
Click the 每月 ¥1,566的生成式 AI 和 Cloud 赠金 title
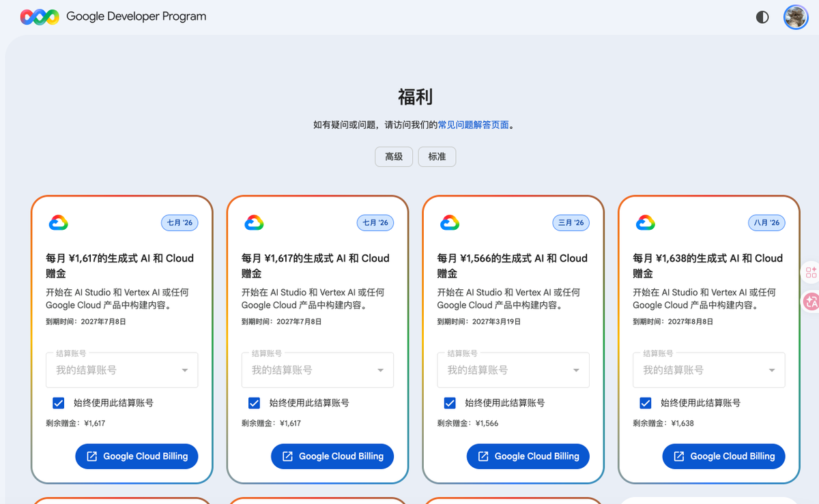(513, 266)
